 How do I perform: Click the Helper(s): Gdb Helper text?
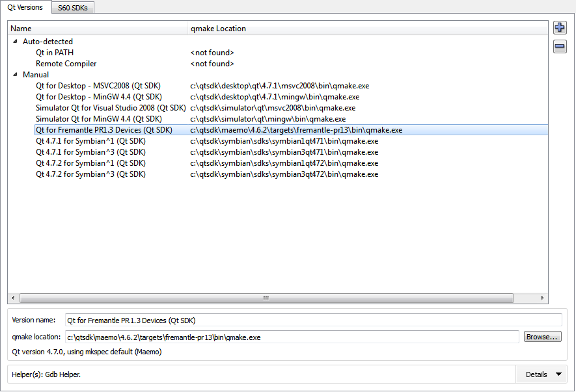pos(46,374)
